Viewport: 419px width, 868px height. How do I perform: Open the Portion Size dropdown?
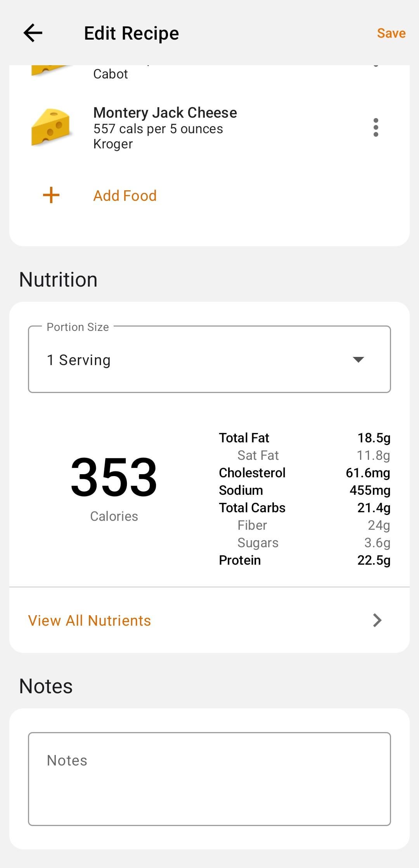click(209, 360)
